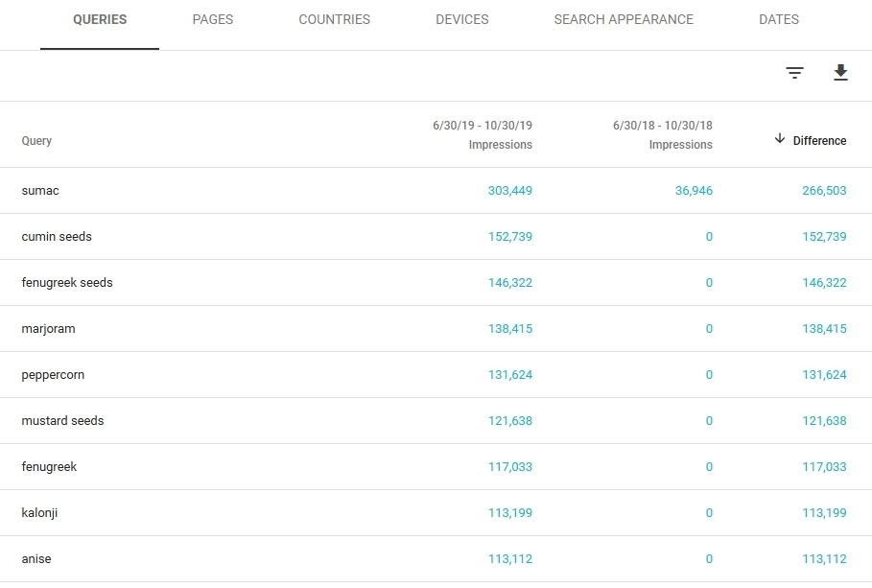This screenshot has width=872, height=588.
Task: Click the Query column header
Action: [36, 141]
